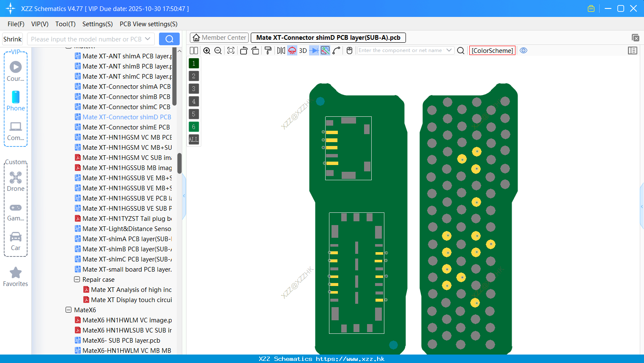Viewport: 644px width, 363px height.
Task: Select PCB layer 6
Action: tap(194, 127)
